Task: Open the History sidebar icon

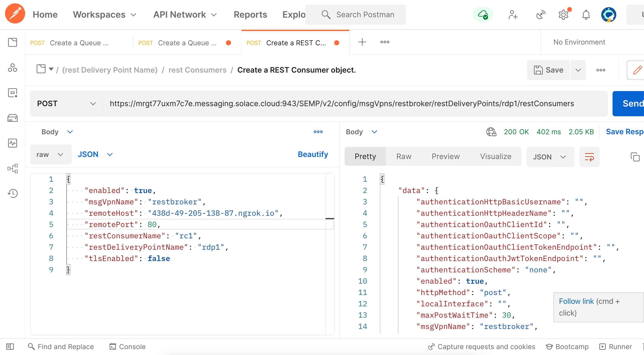Action: click(13, 193)
